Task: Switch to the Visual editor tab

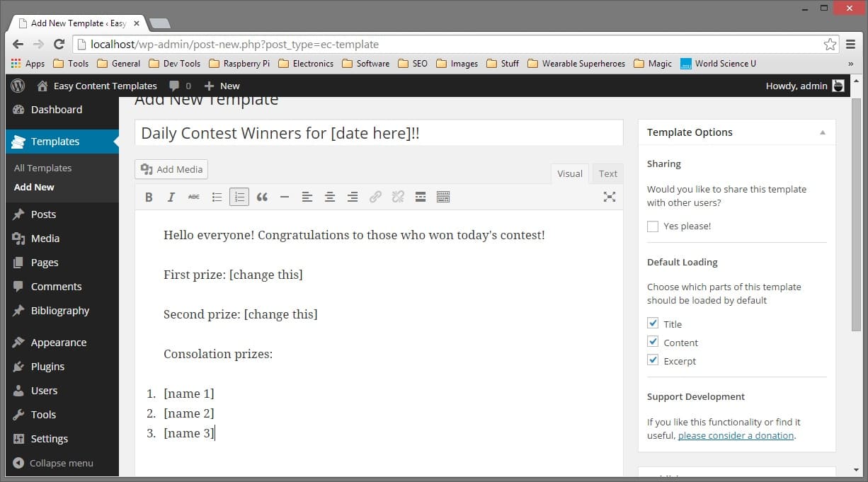Action: (x=570, y=173)
